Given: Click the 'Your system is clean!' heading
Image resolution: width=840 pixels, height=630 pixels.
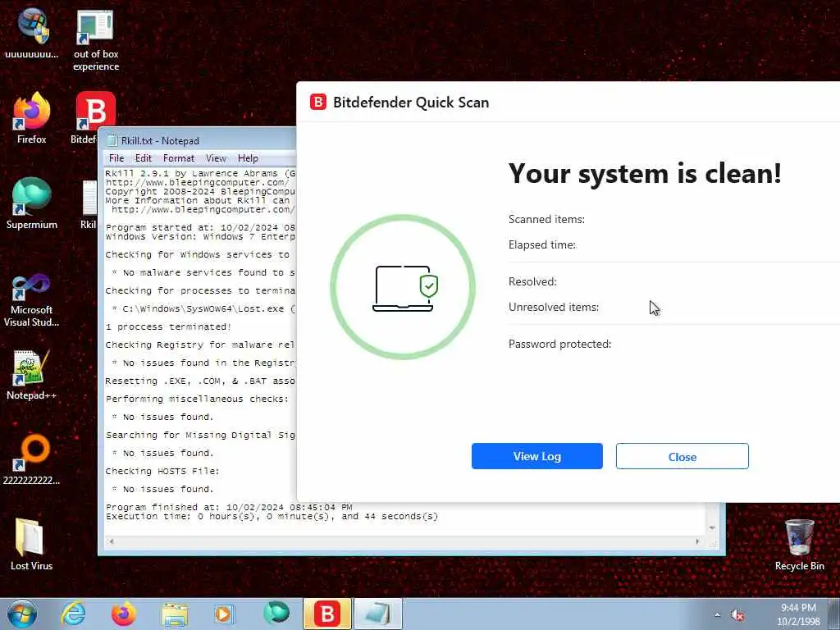Looking at the screenshot, I should coord(645,174).
